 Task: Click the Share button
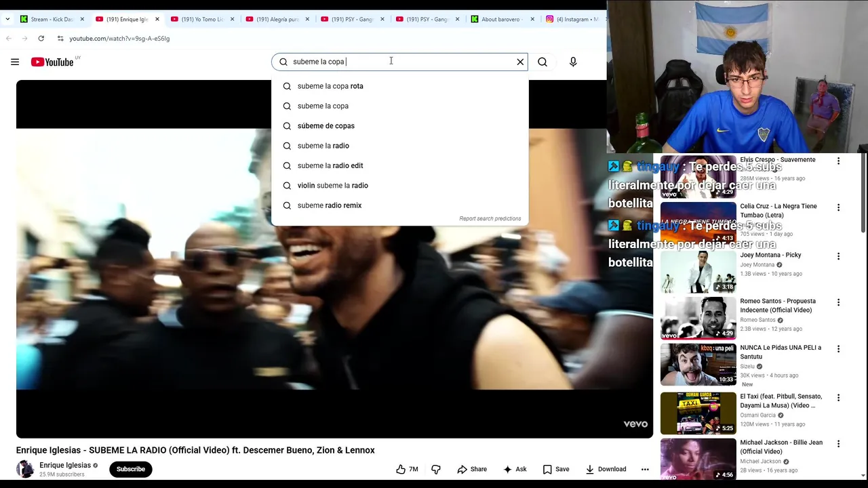pyautogui.click(x=472, y=469)
